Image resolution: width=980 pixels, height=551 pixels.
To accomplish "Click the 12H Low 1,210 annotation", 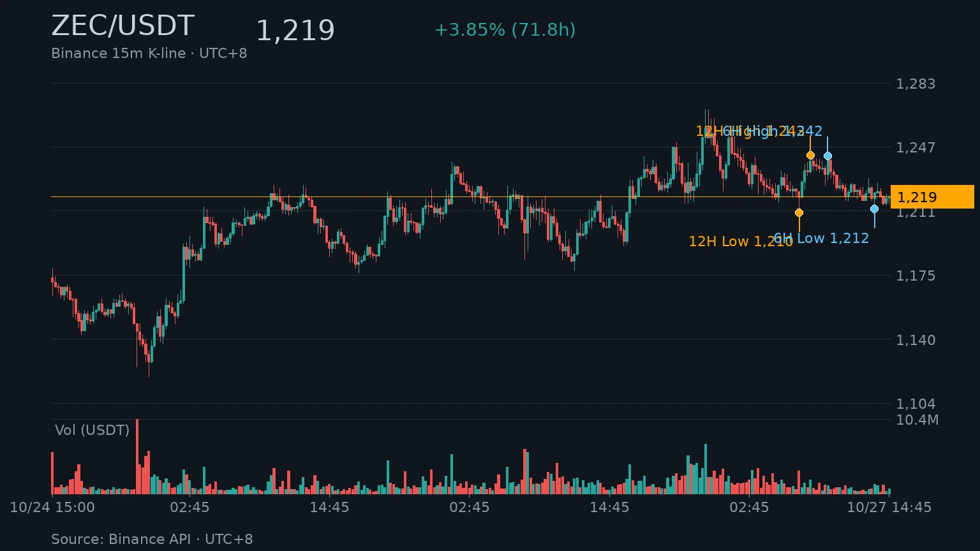I will coord(741,242).
